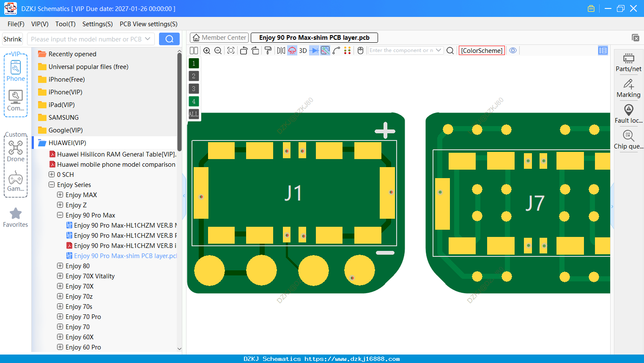Image resolution: width=644 pixels, height=363 pixels.
Task: Toggle the red highlight lamp tool
Action: (292, 51)
